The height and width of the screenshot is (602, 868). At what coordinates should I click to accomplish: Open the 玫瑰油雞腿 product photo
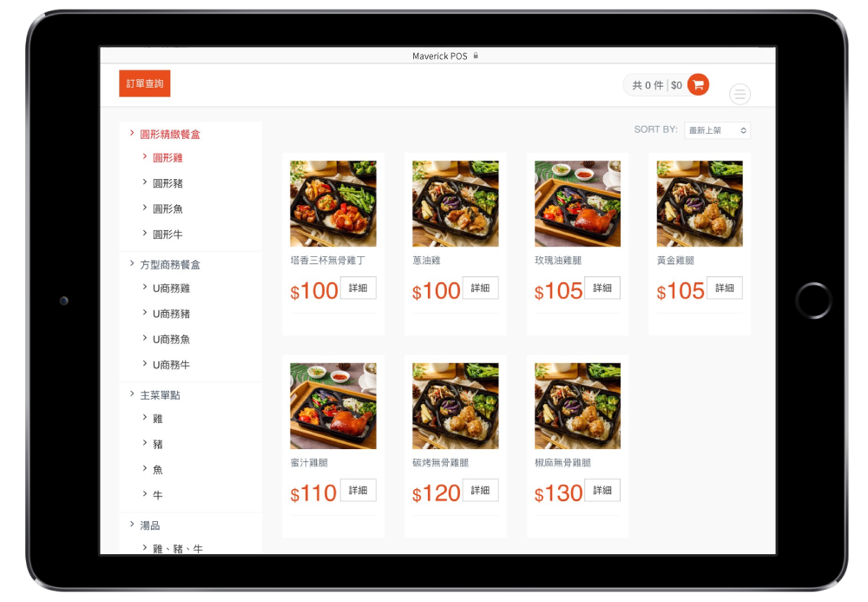pyautogui.click(x=577, y=203)
